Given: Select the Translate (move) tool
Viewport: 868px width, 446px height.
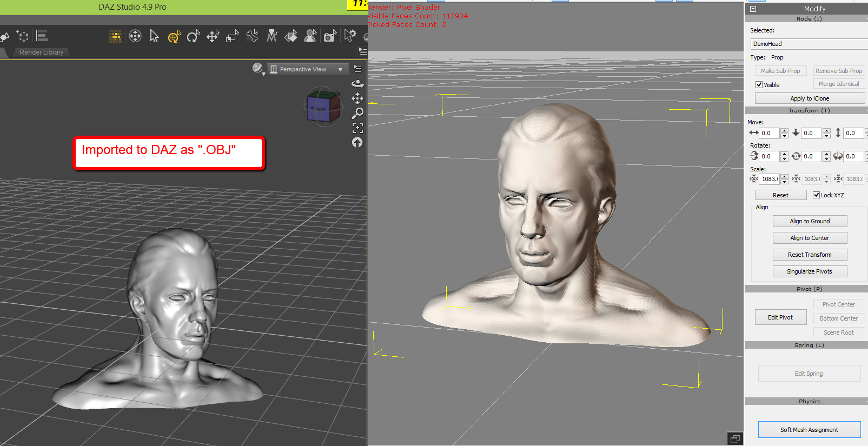Looking at the screenshot, I should click(213, 36).
